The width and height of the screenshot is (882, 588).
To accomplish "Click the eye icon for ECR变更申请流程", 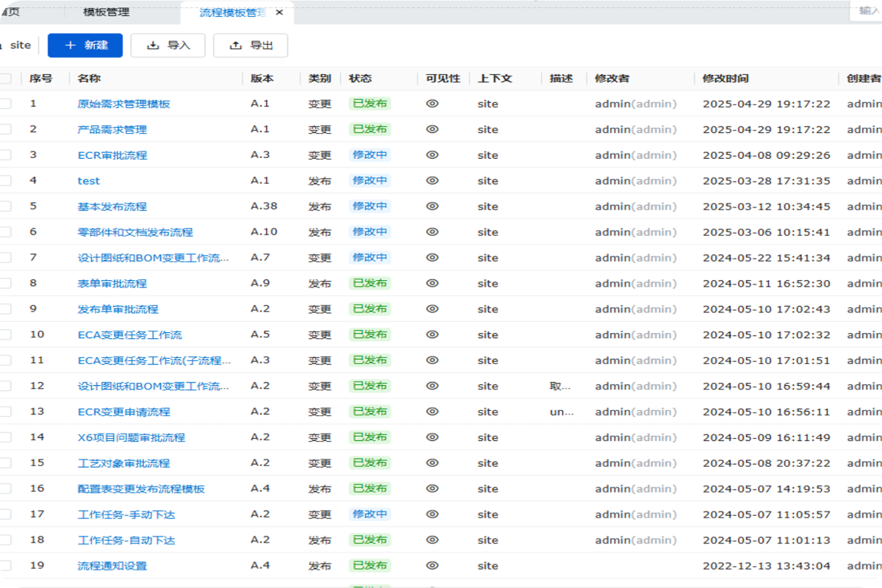I will point(432,412).
